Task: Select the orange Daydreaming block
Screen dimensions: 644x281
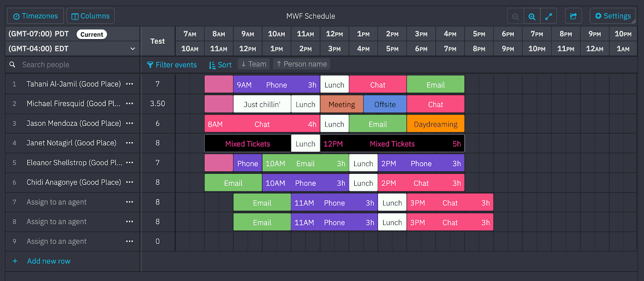Action: tap(436, 124)
